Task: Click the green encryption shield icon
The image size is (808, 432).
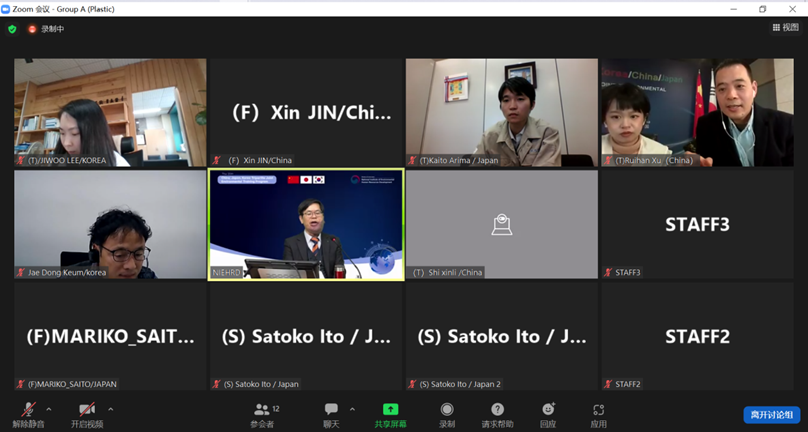Action: (12, 29)
